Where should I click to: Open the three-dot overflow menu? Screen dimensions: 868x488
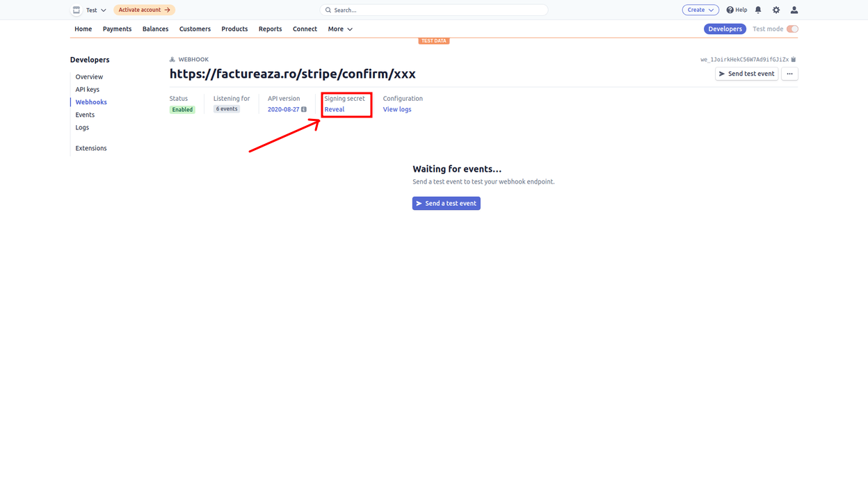(x=789, y=74)
